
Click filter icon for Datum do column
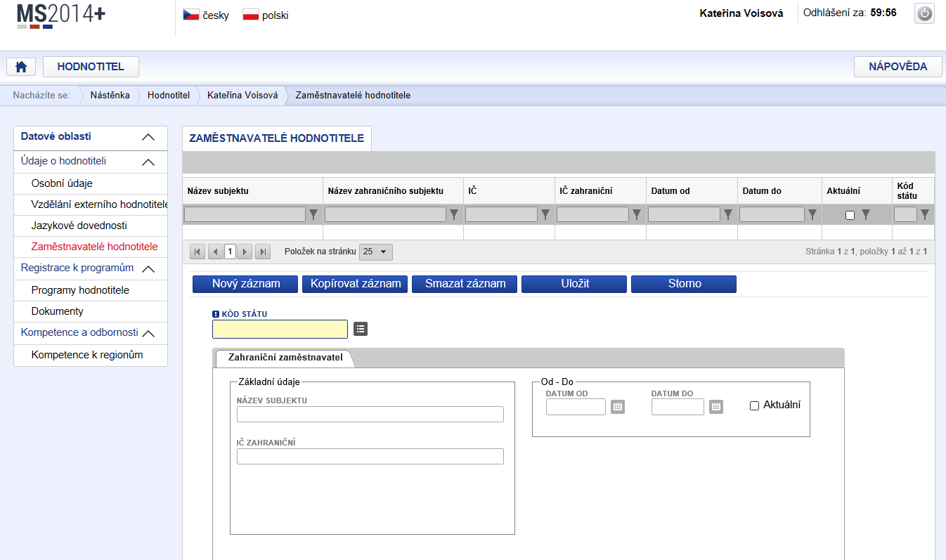pyautogui.click(x=812, y=215)
